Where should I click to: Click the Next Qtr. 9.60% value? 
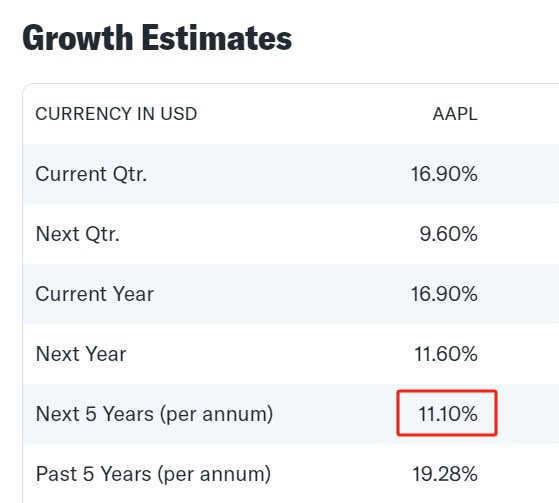pos(448,234)
